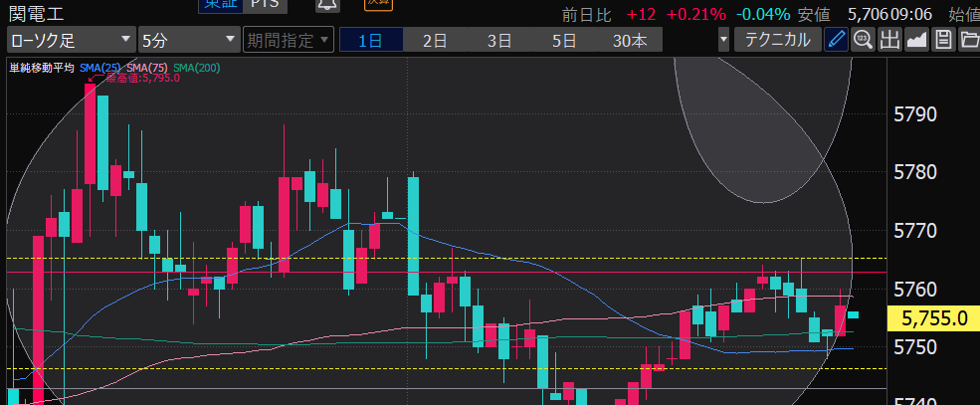Click the current price label 5,755.0

935,318
